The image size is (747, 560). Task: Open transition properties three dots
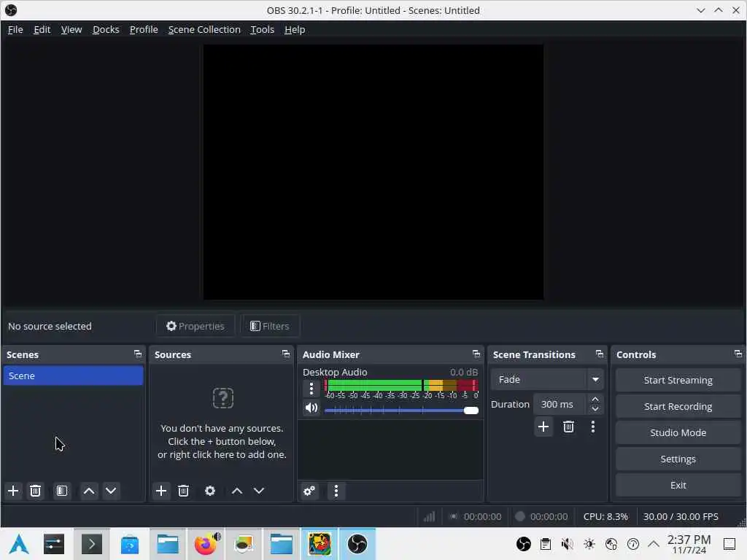coord(593,427)
